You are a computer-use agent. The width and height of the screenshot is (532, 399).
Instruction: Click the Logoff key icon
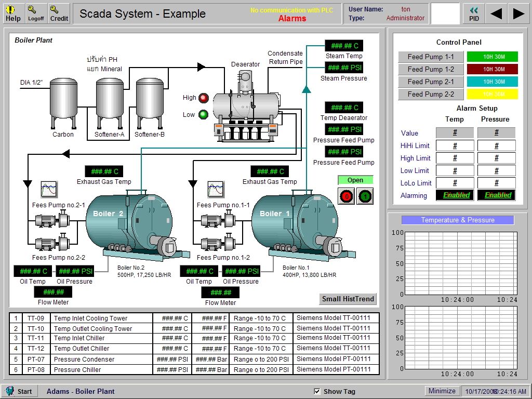[35, 12]
